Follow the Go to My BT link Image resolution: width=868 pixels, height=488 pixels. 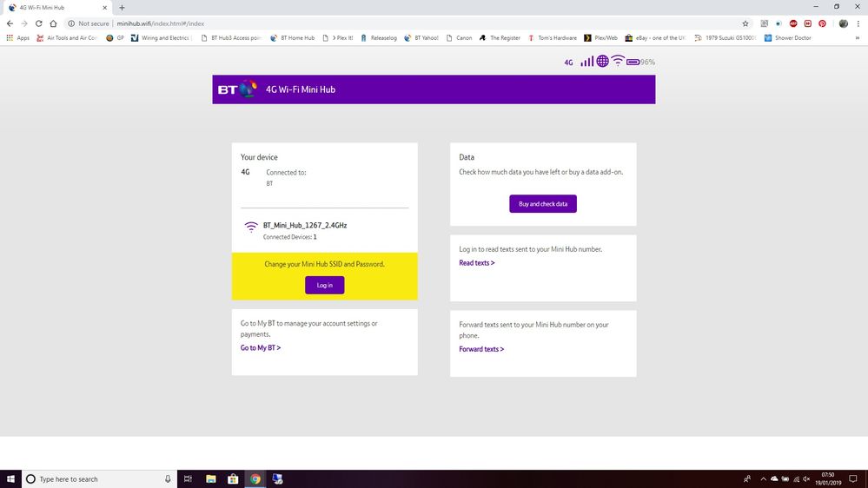[260, 347]
